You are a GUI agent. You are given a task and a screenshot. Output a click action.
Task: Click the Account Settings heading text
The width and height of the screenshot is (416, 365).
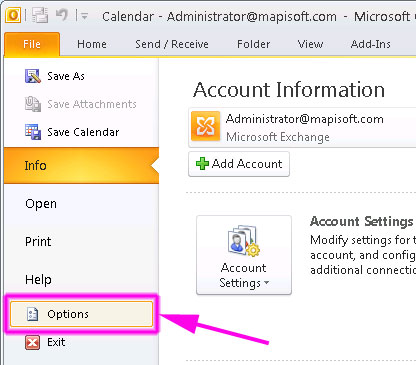(362, 221)
